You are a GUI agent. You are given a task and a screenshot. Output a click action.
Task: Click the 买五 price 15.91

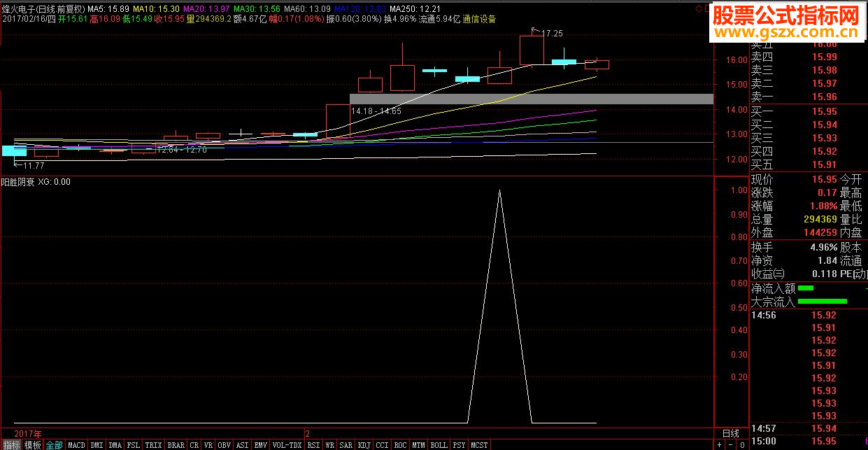[825, 165]
